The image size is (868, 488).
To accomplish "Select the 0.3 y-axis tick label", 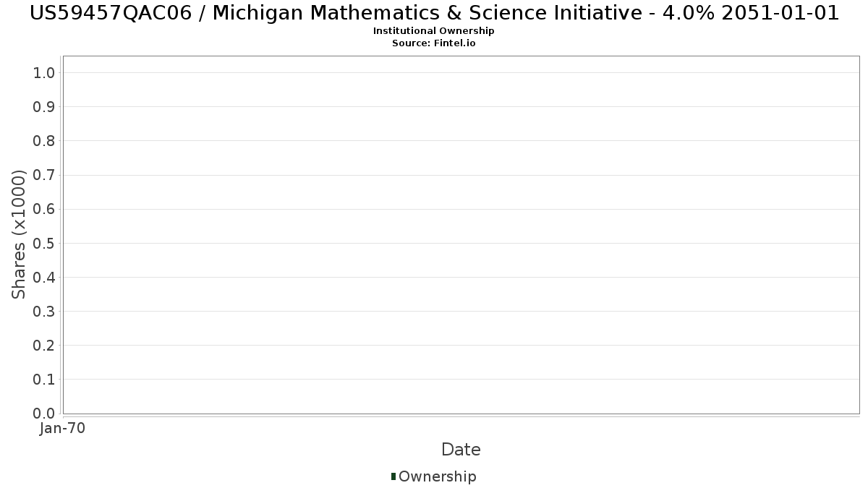I will pos(43,311).
